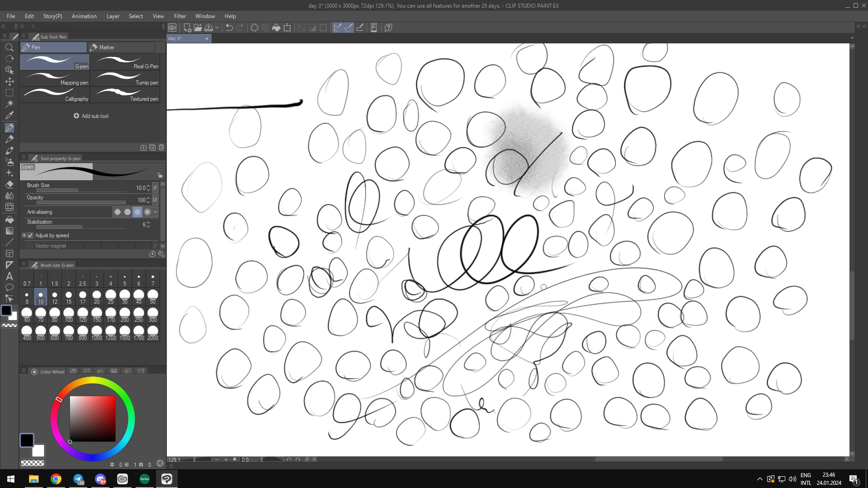This screenshot has width=868, height=488.
Task: Click the Scale/Rotate transform icon
Action: (287, 28)
